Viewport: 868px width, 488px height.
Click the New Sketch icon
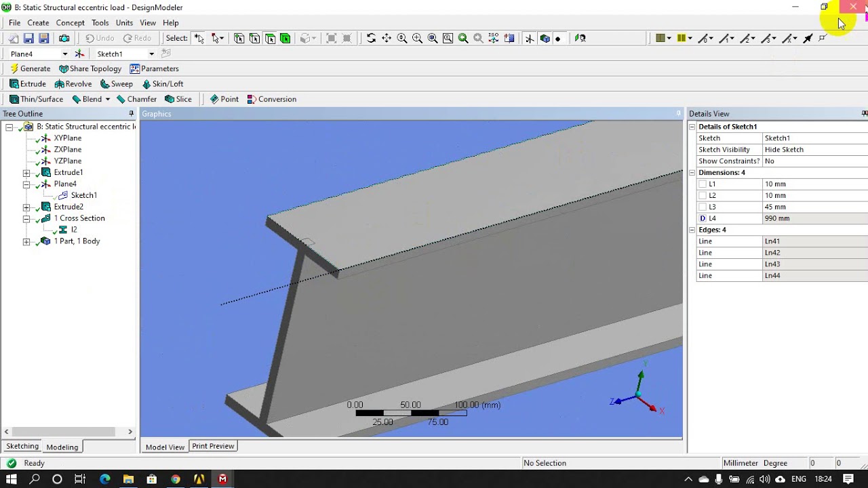pos(166,54)
